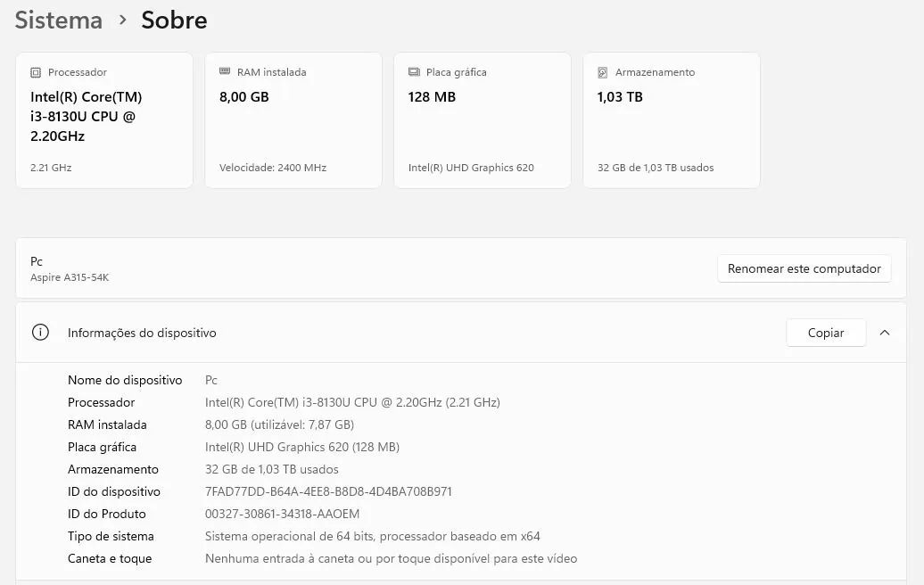Open the Armazenamento summary card

672,120
